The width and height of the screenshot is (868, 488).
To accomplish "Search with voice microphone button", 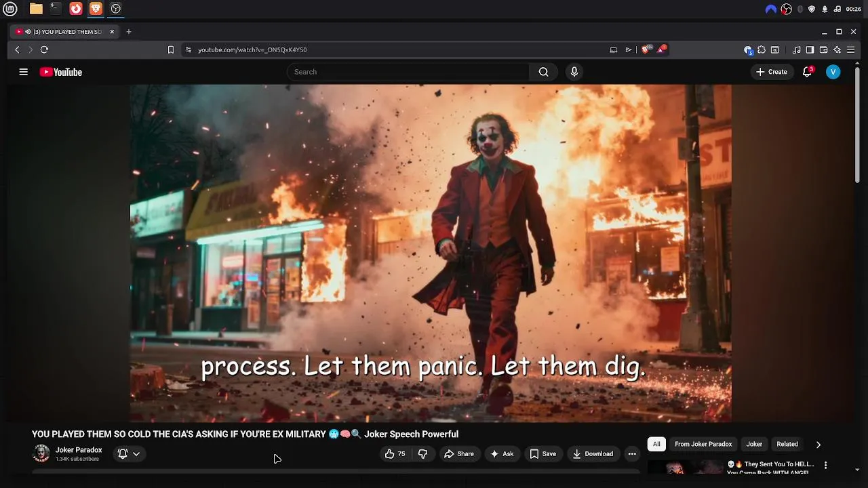I will pyautogui.click(x=574, y=72).
